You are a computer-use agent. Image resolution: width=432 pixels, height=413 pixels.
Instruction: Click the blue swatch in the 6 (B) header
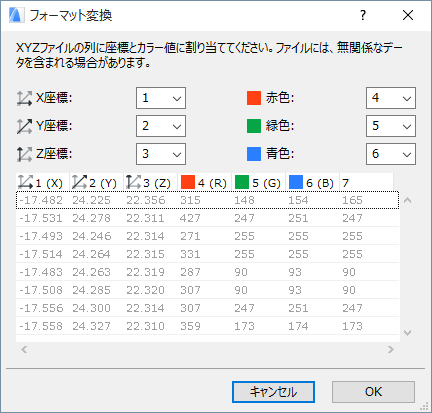(x=296, y=182)
